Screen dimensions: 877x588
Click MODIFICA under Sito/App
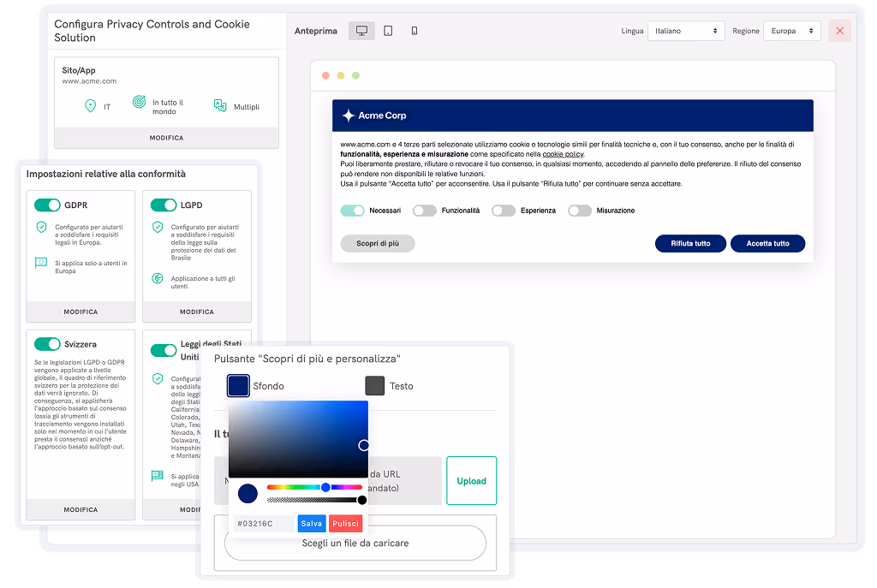point(166,138)
